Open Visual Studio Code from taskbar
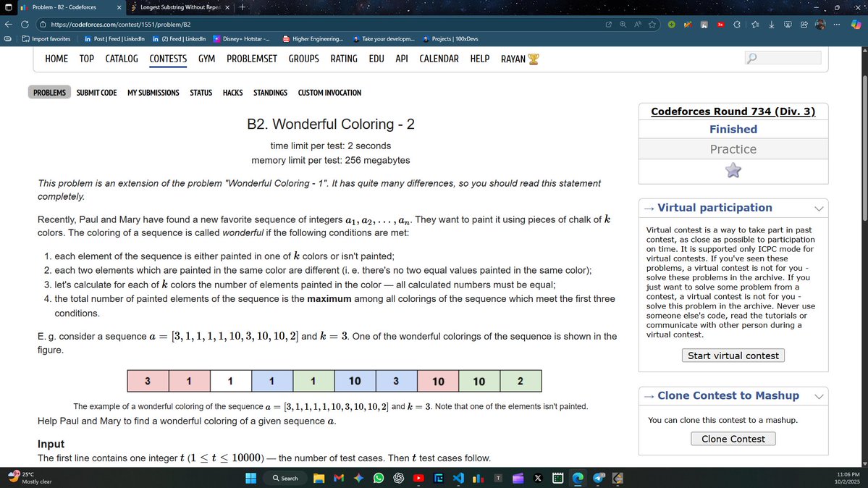This screenshot has width=868, height=488. [x=458, y=478]
